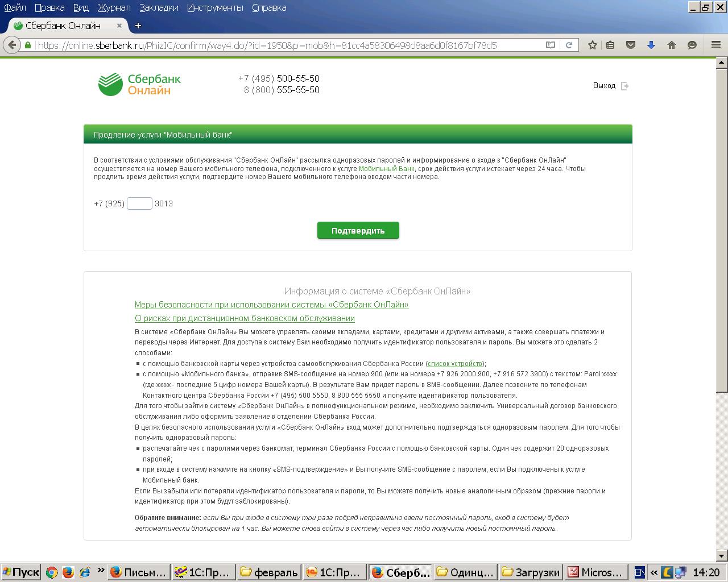Open reader view icon in address bar
Screen dimensions: 728x582
click(551, 45)
